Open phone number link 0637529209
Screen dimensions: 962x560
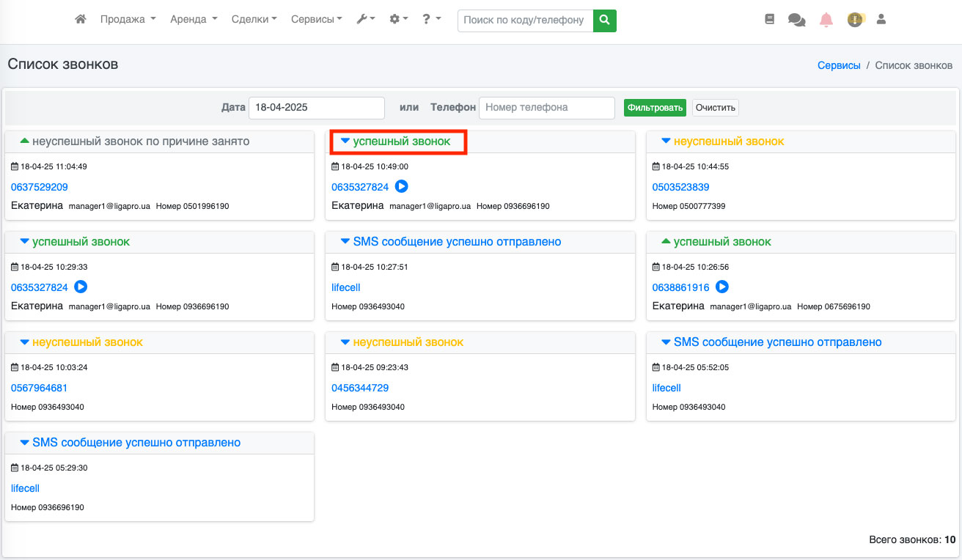(x=40, y=187)
